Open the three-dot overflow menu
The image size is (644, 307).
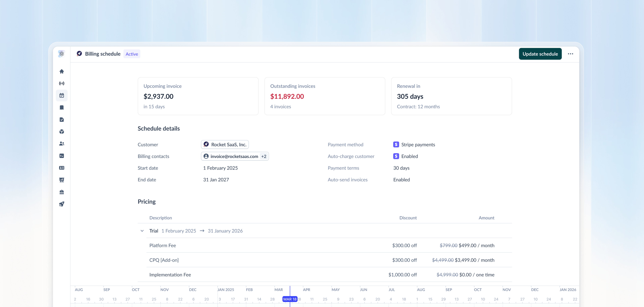coord(571,54)
